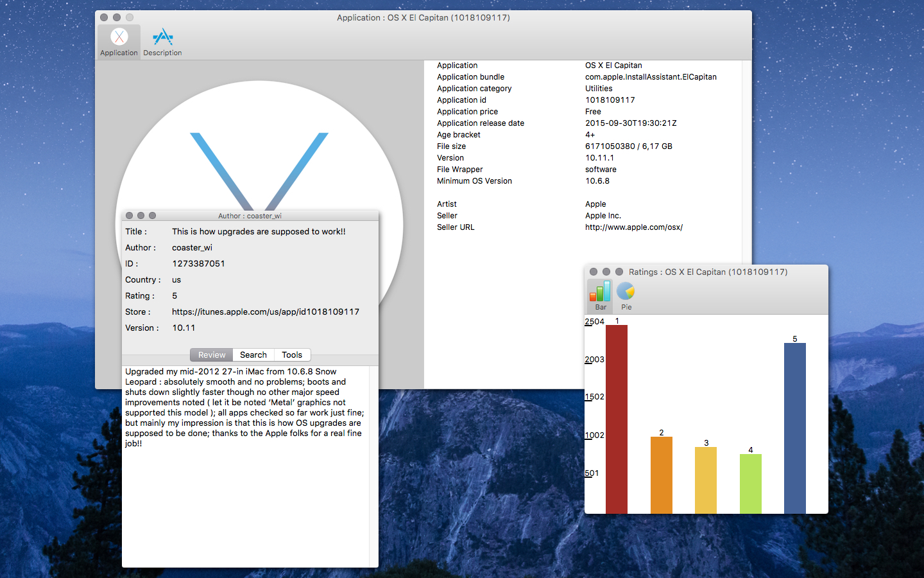Select the review ID 1273387051 value
This screenshot has height=578, width=924.
click(x=198, y=263)
